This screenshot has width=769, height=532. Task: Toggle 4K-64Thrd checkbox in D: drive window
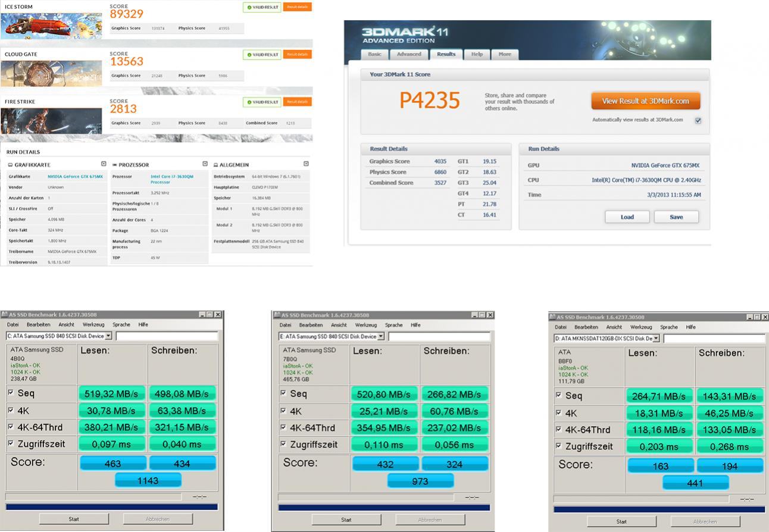(558, 429)
